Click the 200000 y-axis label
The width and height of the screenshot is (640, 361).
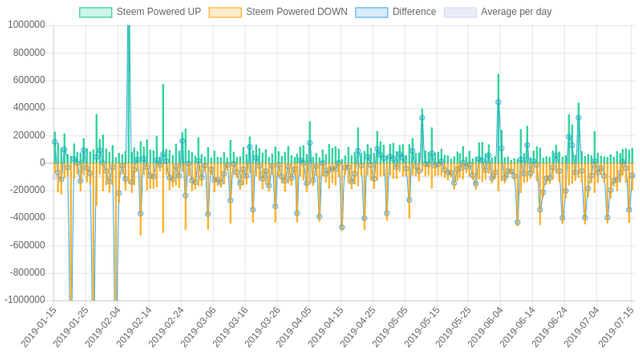point(29,135)
